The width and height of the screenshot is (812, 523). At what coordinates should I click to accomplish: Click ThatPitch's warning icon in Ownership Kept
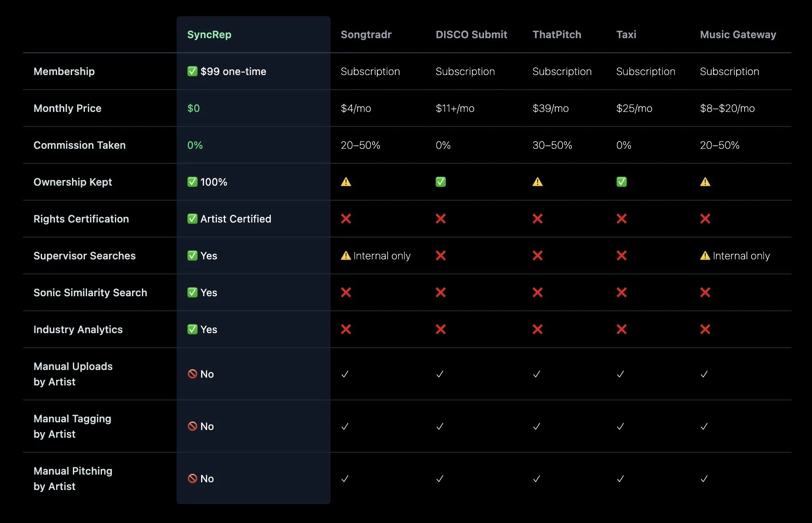tap(538, 182)
